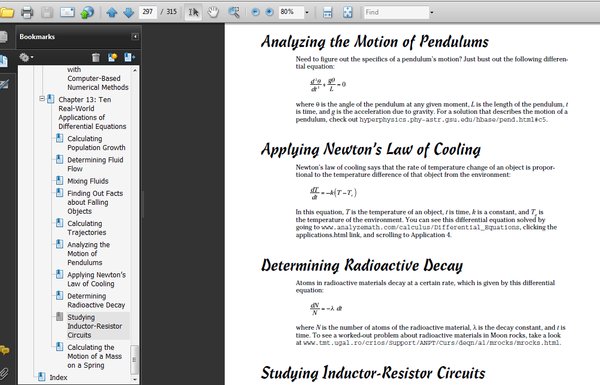Open the Comments panel sidebar icon
Screen dimensions: 600x385
(4, 350)
